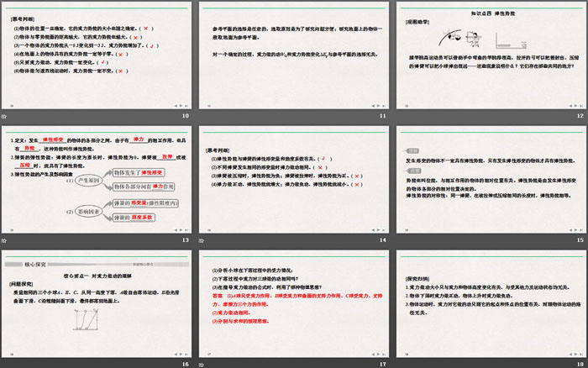588x368 pixels.
Task: Select slide 18 titled 探究归纳
Action: [491, 303]
